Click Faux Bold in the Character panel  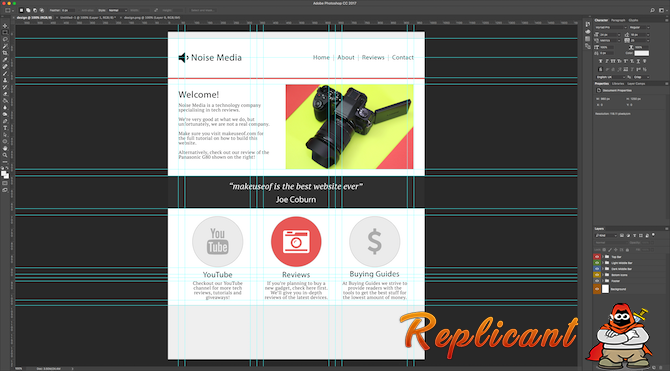click(x=600, y=61)
